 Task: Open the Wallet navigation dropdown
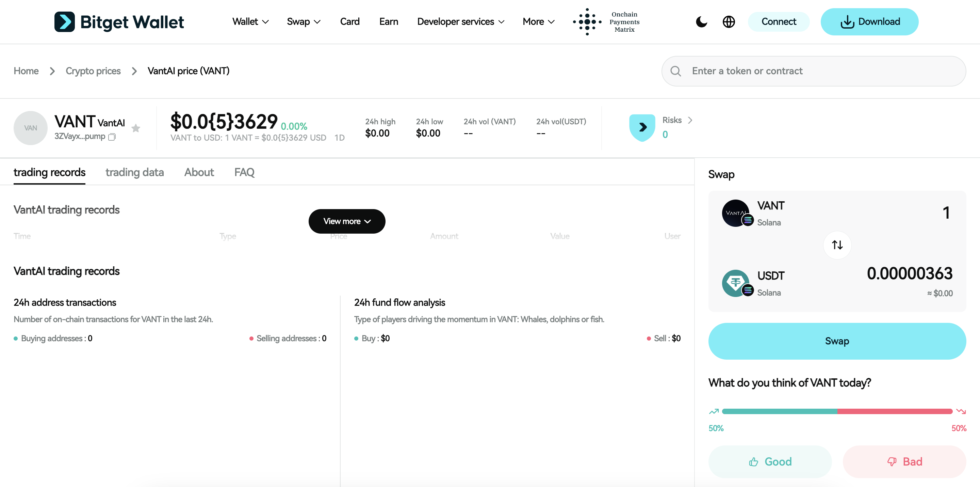[249, 22]
